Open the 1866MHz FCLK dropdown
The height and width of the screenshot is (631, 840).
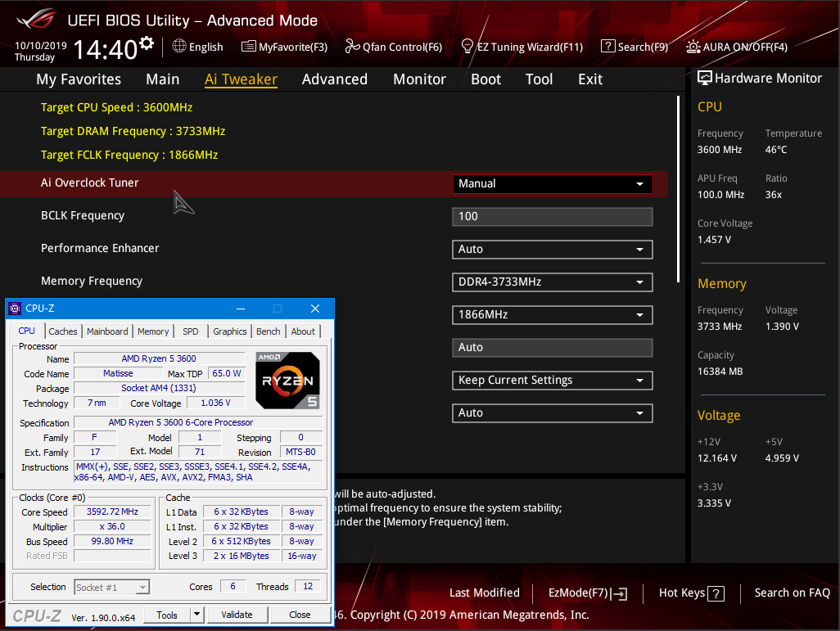(x=553, y=314)
